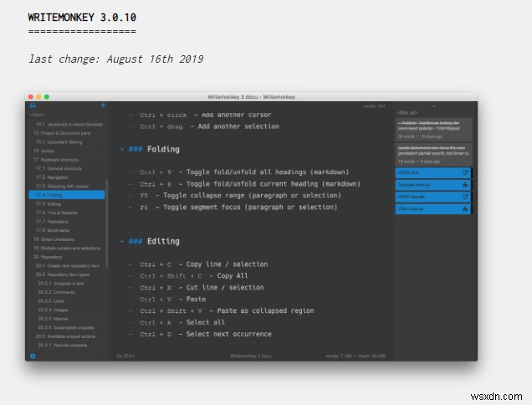Go to 18 Smart characters in outline
This screenshot has width=532, height=405.
(54, 239)
